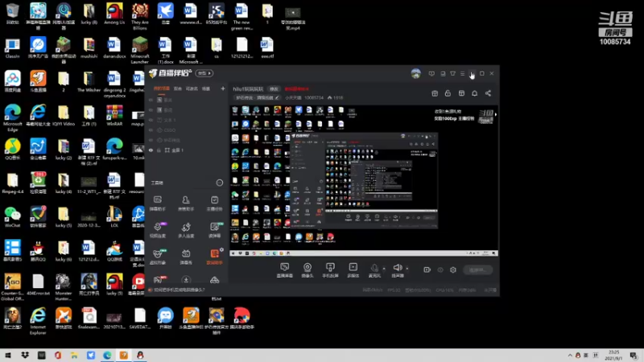Screen dimensions: 644x362
Task: Add a screen capture source below preview
Action: 285,270
